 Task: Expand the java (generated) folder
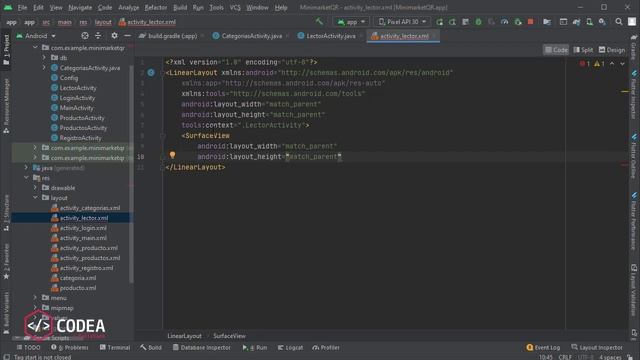point(26,167)
